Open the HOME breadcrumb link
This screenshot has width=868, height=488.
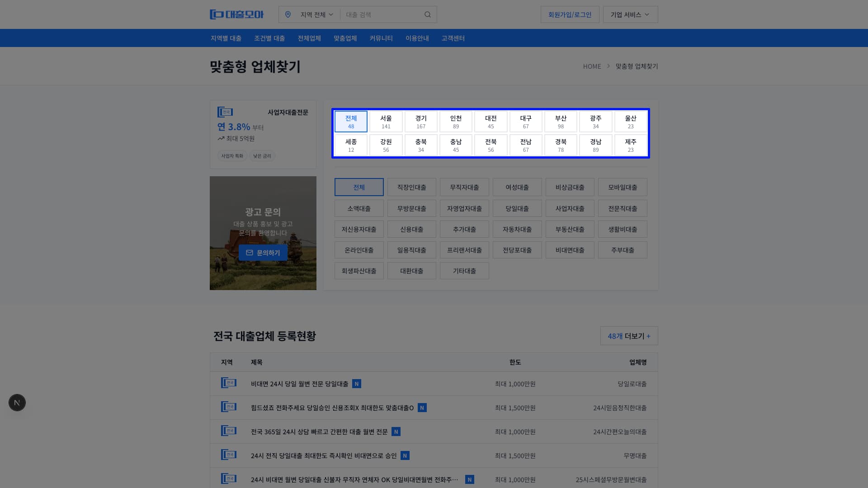tap(592, 66)
